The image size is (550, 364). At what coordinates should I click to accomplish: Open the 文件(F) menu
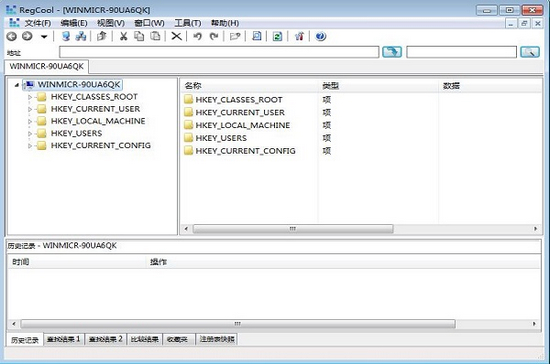point(38,23)
